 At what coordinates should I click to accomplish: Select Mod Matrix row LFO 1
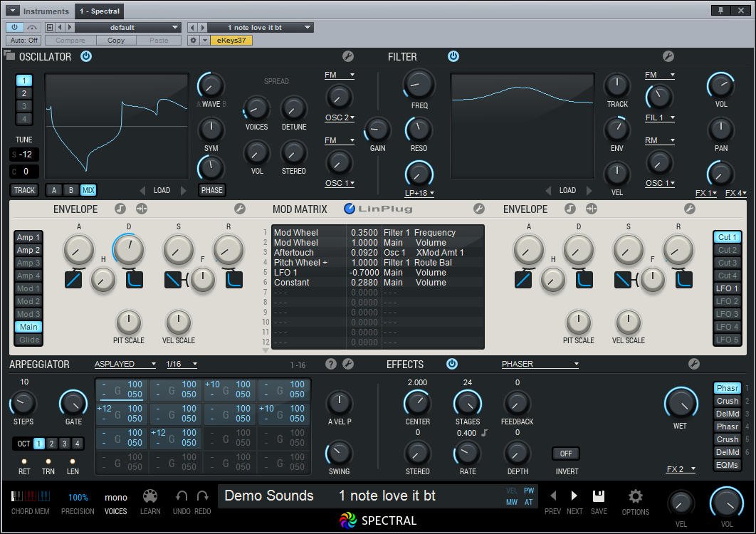pyautogui.click(x=377, y=273)
